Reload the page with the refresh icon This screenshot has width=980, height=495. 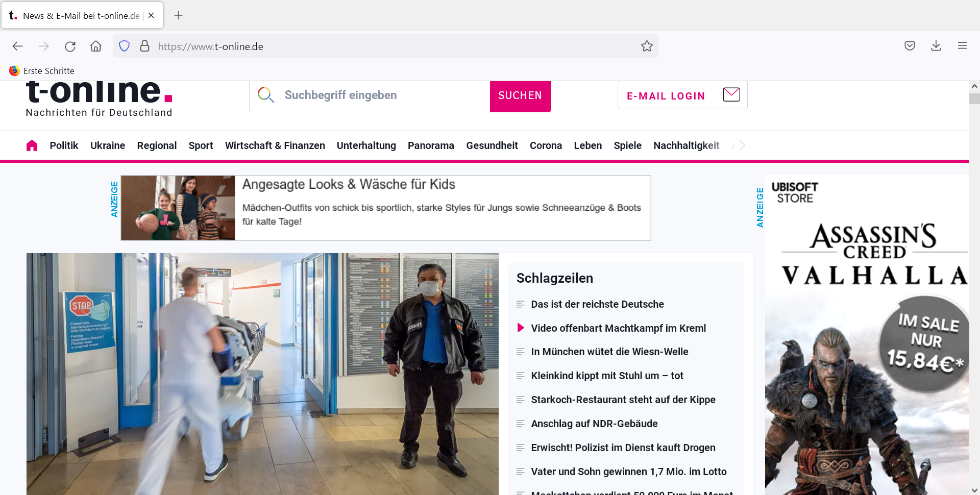(70, 46)
